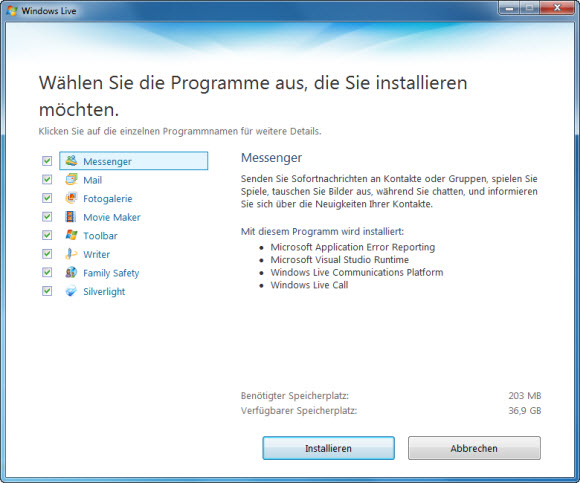Screen dimensions: 580x483
Task: Disable the Family Safety checkbox
Action: tap(47, 272)
